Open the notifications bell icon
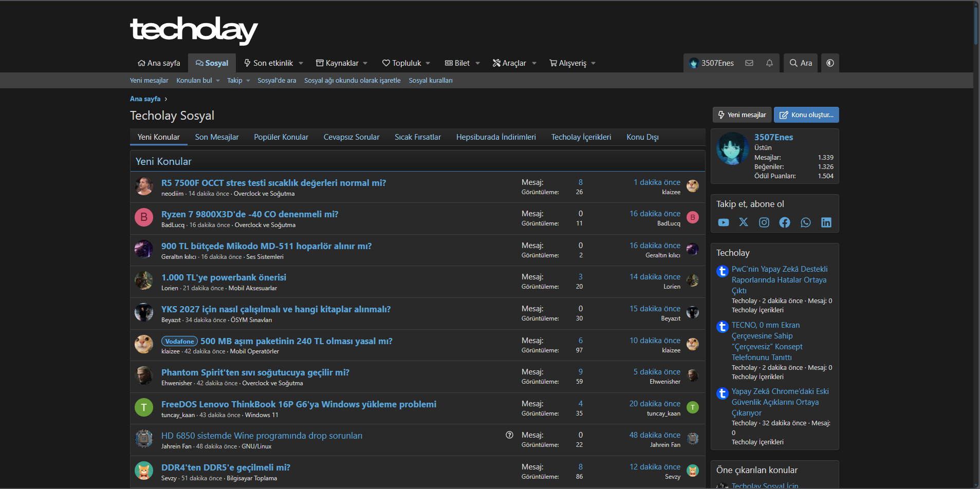This screenshot has height=489, width=980. (x=769, y=63)
